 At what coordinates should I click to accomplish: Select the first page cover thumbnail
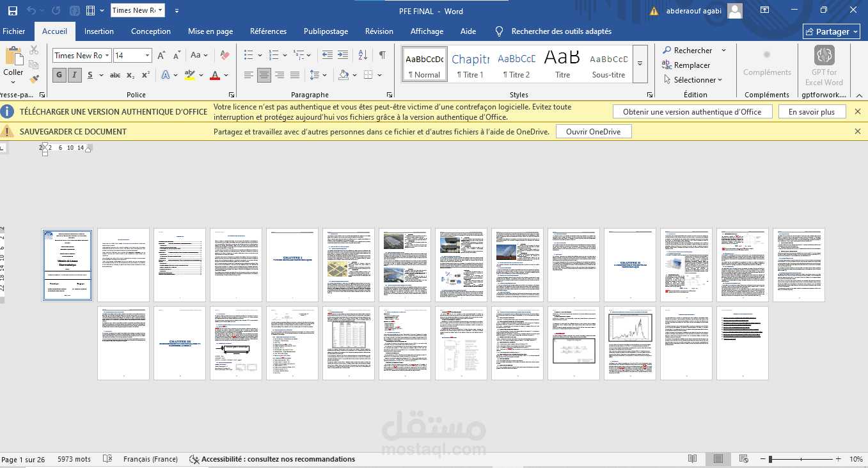[68, 265]
